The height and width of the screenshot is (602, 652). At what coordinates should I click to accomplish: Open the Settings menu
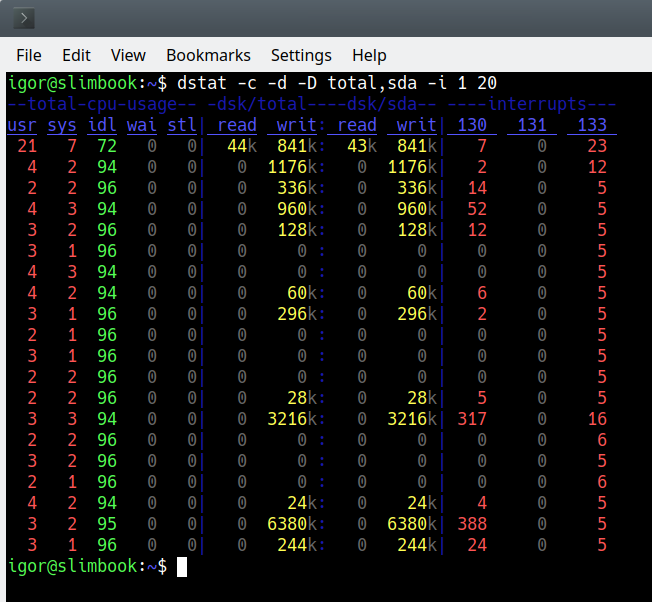(x=301, y=55)
